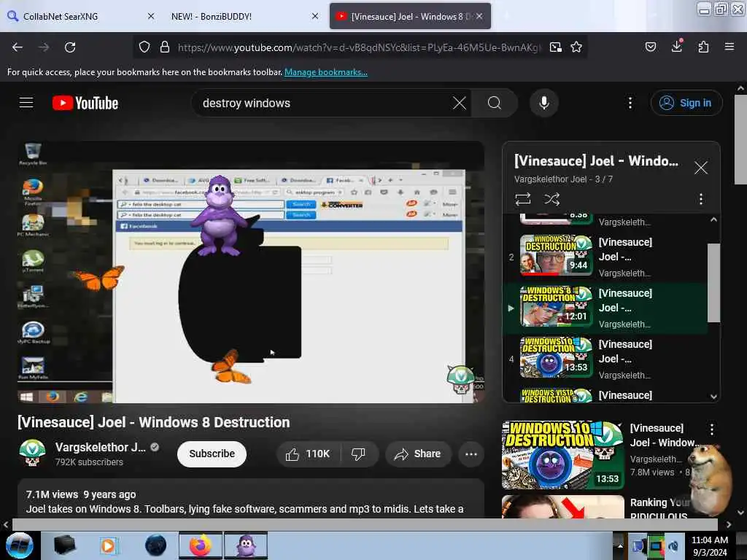747x560 pixels.
Task: Open the Pocket save icon
Action: (651, 47)
